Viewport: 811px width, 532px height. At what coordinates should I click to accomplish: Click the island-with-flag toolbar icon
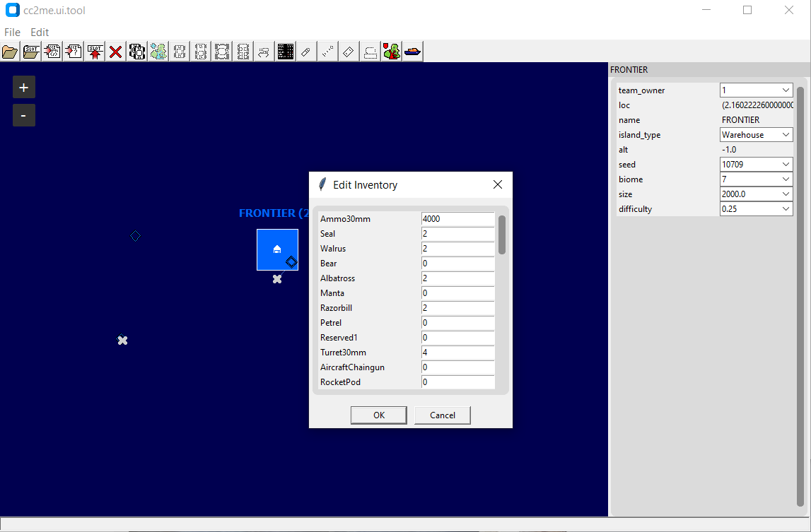click(391, 51)
